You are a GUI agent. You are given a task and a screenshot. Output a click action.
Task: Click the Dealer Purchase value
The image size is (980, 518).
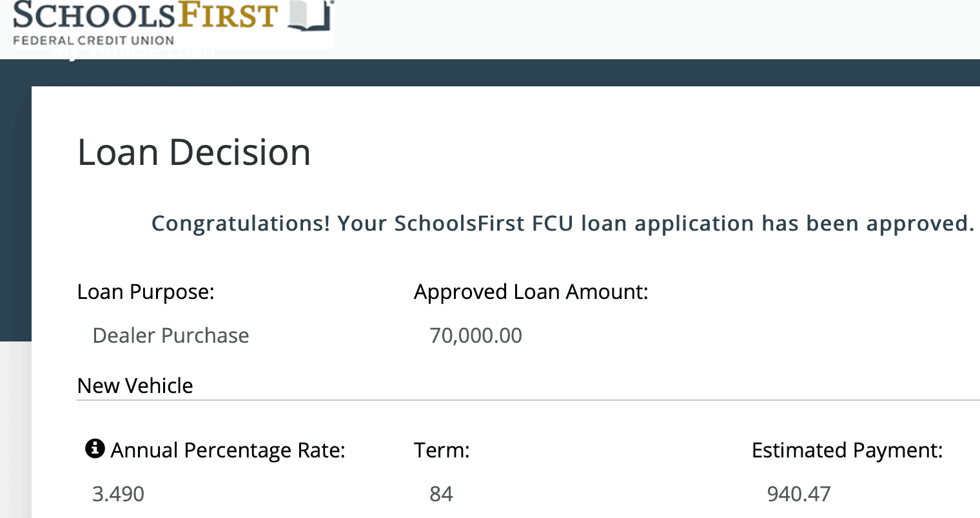pos(171,336)
